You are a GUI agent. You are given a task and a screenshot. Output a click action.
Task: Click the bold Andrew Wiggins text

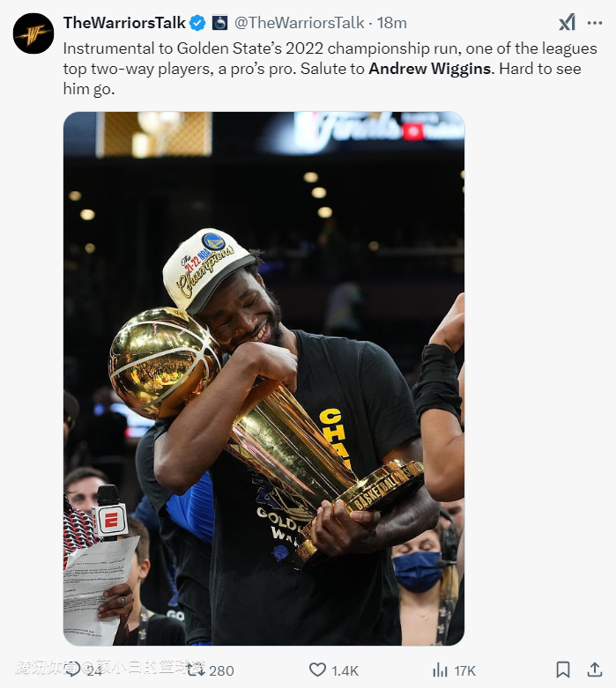(429, 69)
